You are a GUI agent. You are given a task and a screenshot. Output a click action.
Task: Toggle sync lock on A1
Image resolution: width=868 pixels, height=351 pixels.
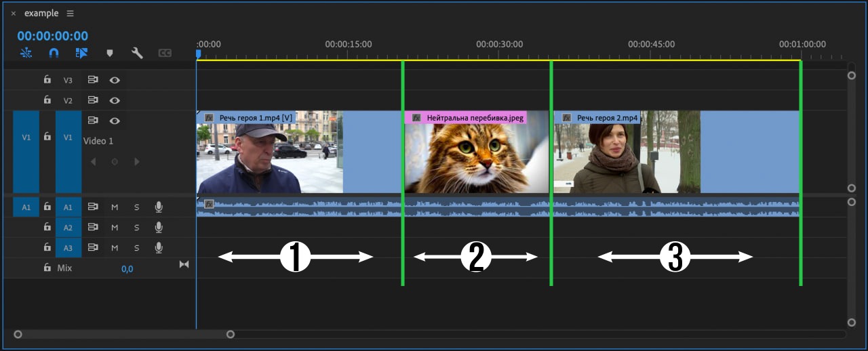[x=93, y=207]
